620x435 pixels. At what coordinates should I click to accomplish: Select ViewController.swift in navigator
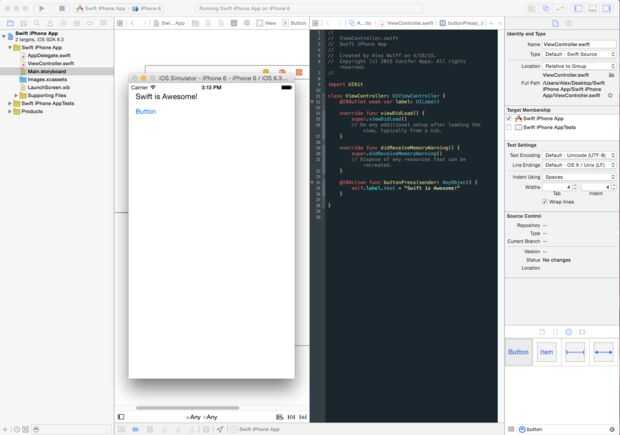pos(51,63)
